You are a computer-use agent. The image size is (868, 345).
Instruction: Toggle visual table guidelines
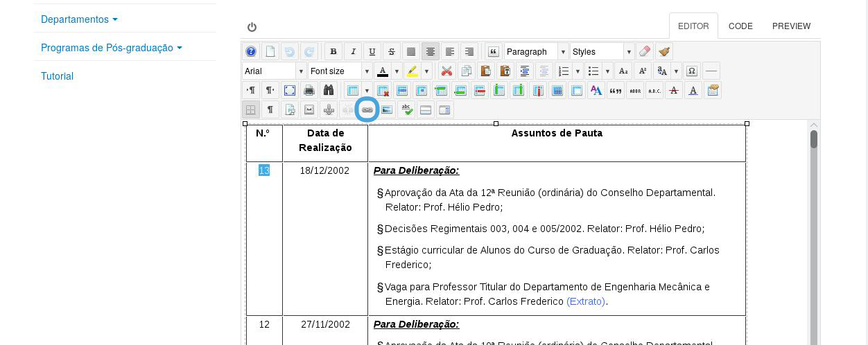(251, 109)
